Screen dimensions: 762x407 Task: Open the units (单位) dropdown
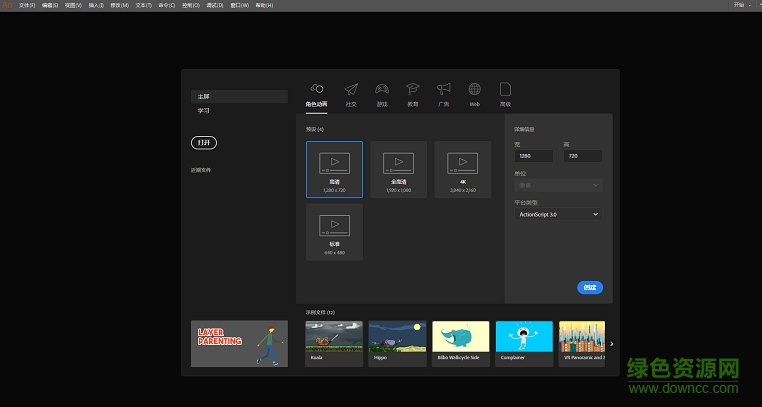tap(558, 185)
